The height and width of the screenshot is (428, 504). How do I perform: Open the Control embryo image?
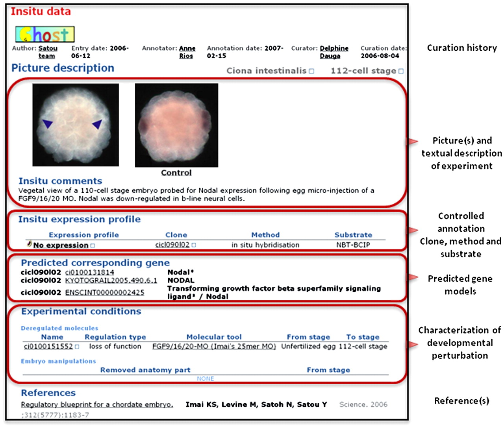pyautogui.click(x=176, y=125)
